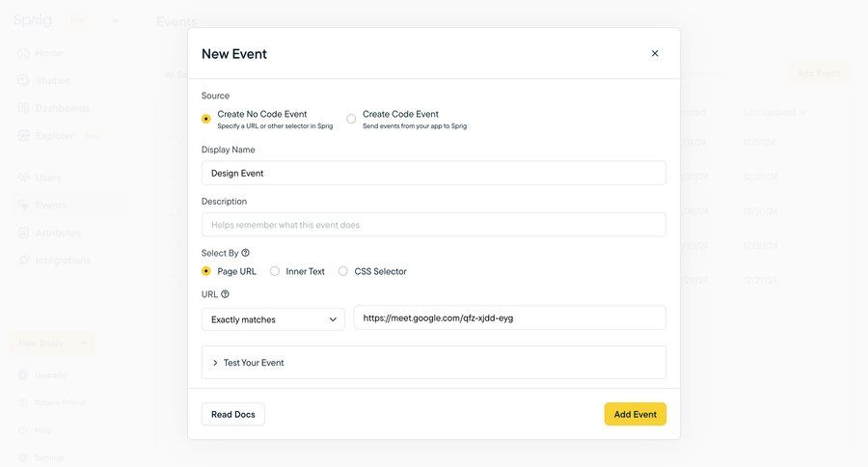Click the Description text field

433,225
